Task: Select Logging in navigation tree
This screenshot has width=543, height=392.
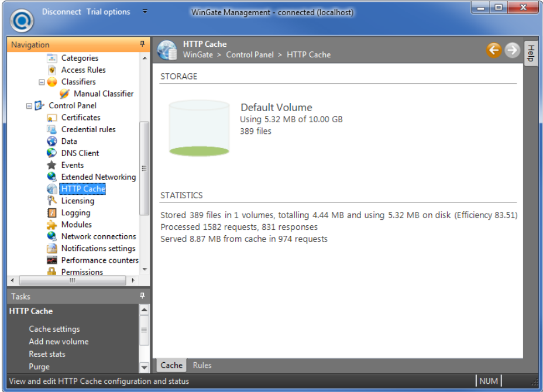Action: [76, 212]
